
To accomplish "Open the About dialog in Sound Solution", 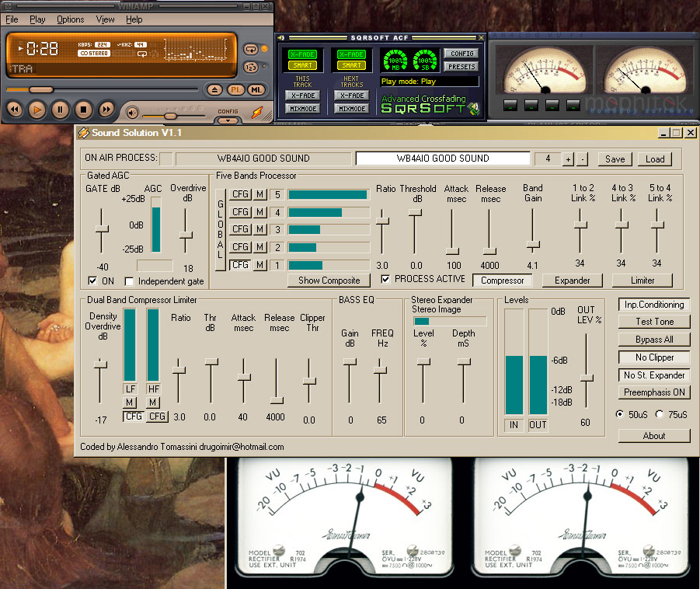I will [654, 436].
